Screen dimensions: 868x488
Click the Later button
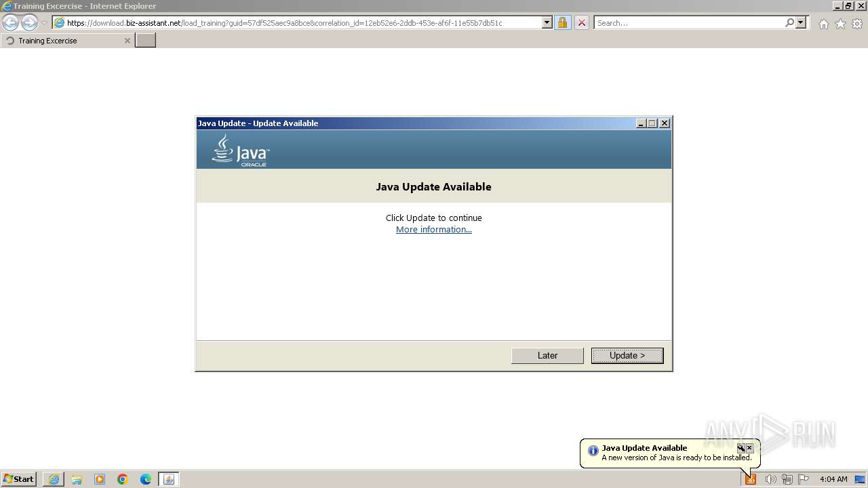[547, 356]
